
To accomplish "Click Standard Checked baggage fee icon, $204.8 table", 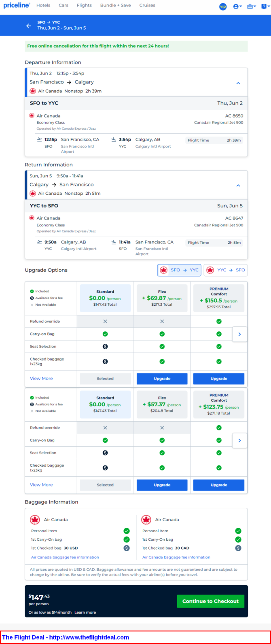I will click(x=105, y=468).
